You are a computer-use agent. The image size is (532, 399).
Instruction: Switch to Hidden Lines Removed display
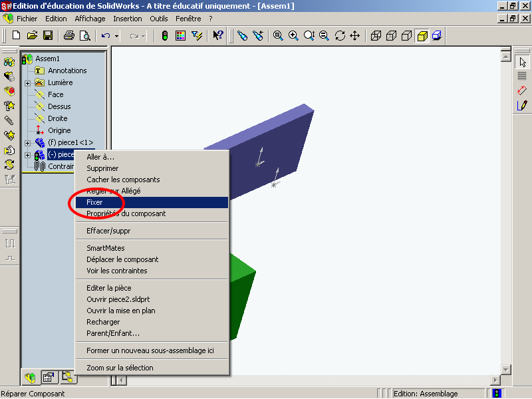407,35
